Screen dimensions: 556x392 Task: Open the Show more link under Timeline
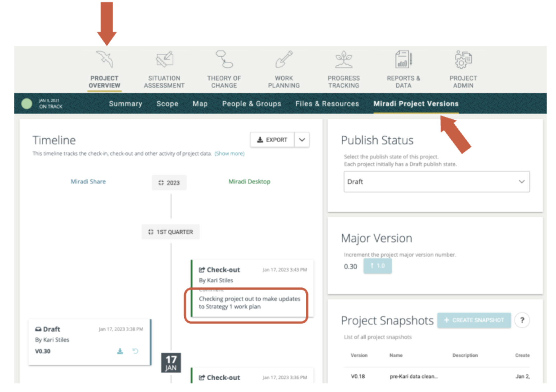229,153
